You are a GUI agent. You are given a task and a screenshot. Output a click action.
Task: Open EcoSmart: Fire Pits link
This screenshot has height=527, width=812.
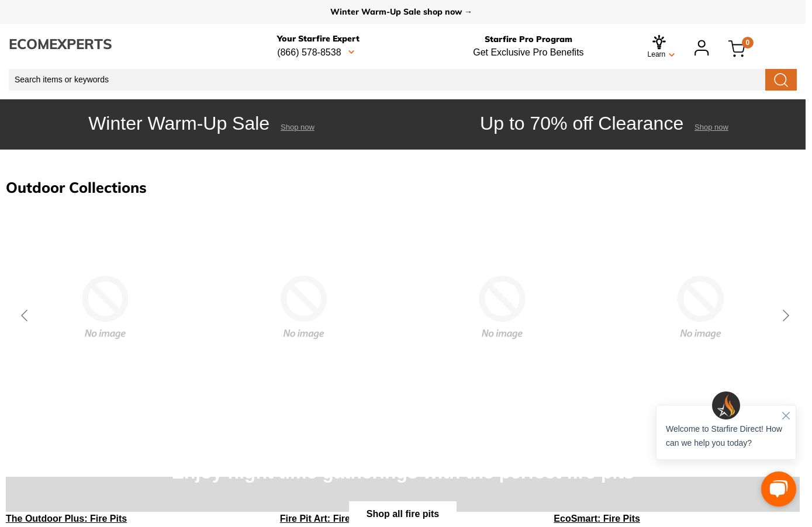[596, 519]
